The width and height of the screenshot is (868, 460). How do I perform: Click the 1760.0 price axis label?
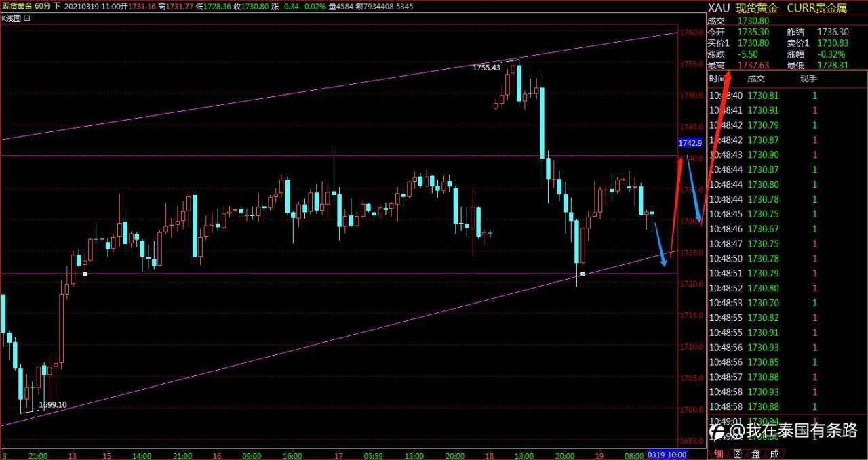(x=692, y=33)
